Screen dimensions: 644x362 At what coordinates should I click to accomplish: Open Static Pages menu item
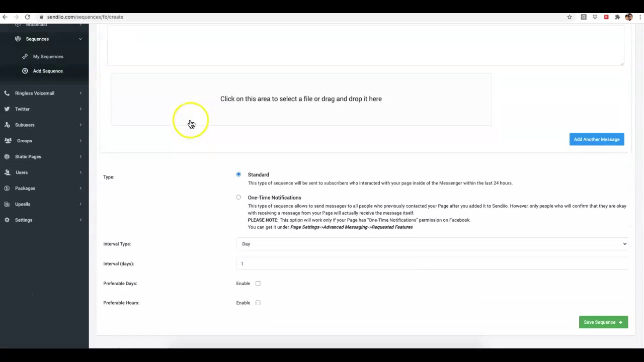(28, 156)
